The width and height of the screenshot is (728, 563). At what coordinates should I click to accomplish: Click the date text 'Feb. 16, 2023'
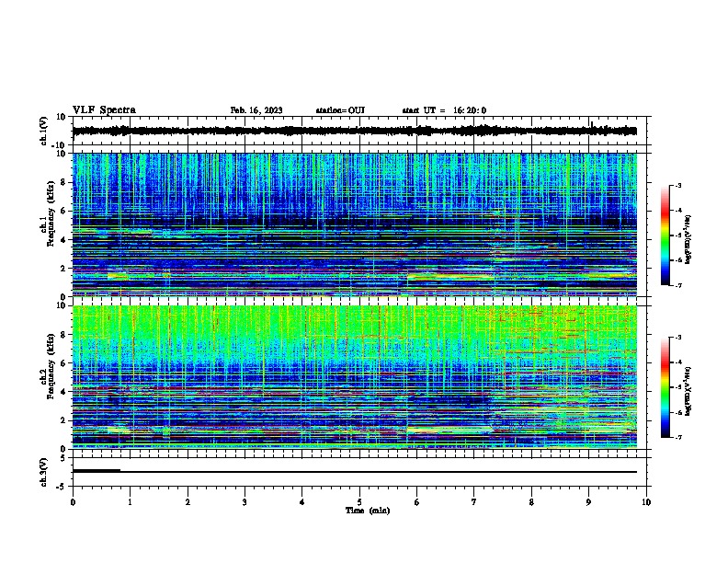pyautogui.click(x=256, y=110)
